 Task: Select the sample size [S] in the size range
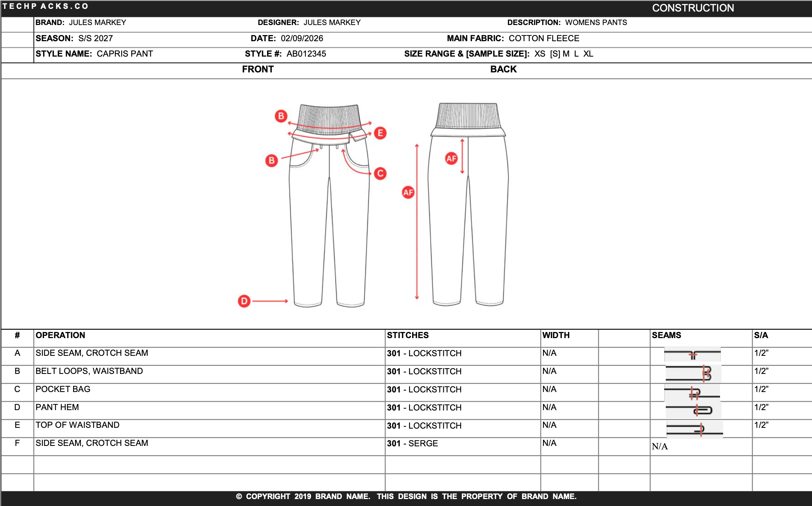[x=554, y=54]
